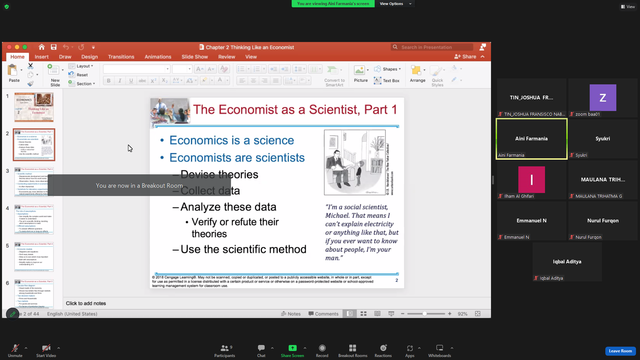
Task: Click Zoom annotation pencil icon
Action: (12, 314)
